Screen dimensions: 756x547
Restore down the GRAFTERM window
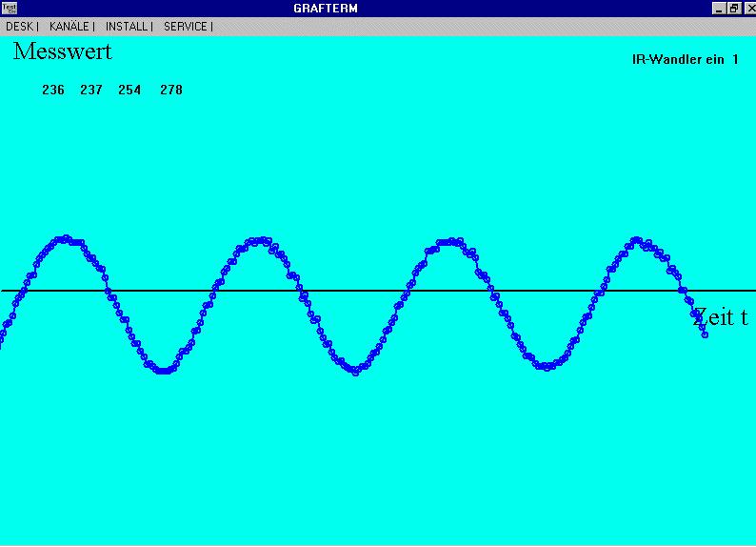coord(733,8)
